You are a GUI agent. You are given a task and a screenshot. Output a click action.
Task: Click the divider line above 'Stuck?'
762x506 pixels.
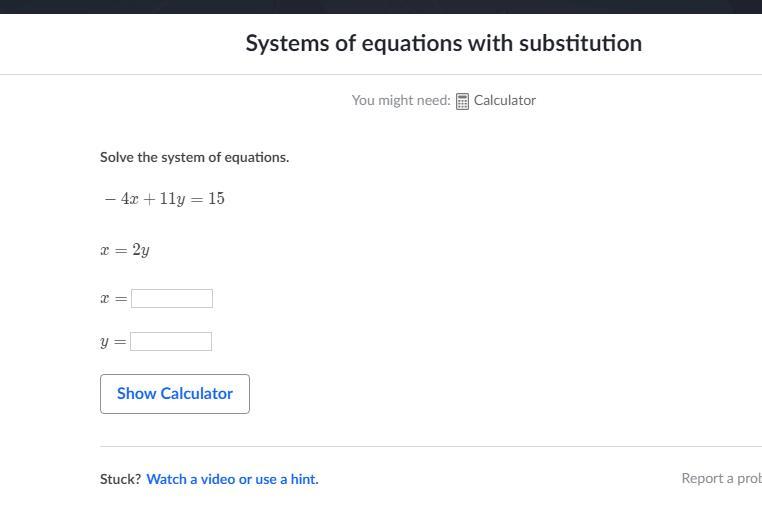coord(430,446)
